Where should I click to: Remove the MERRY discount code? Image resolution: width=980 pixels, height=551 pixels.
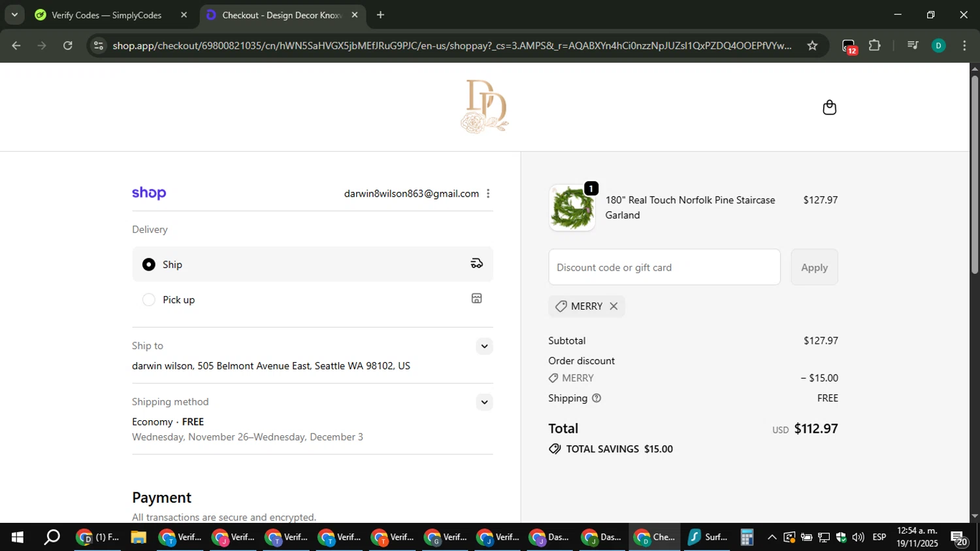[x=613, y=306]
